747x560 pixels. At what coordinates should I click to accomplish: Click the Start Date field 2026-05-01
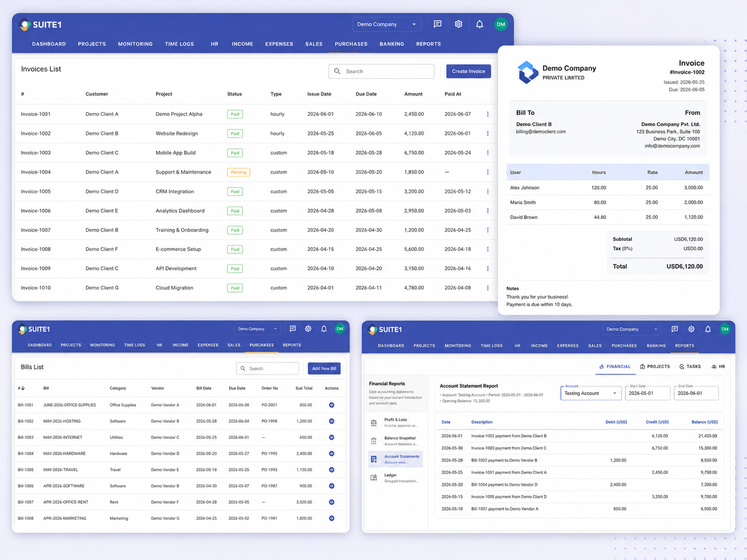647,393
